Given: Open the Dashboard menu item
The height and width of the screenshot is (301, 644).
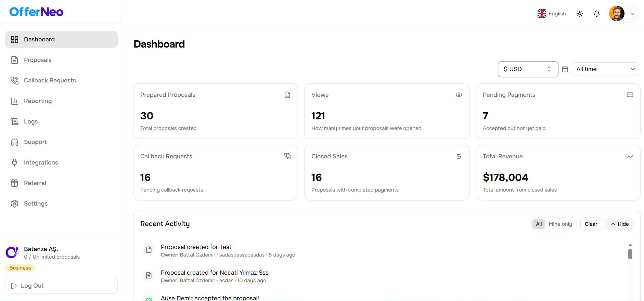Looking at the screenshot, I should [61, 39].
